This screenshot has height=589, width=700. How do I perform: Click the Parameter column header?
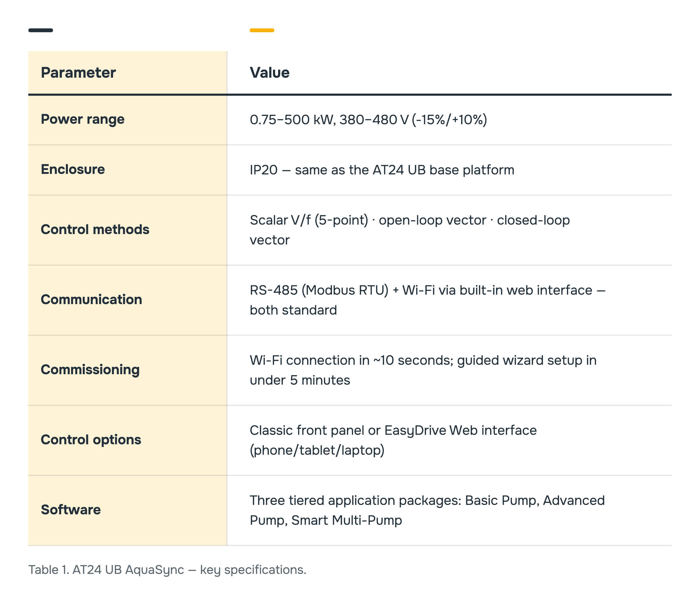[78, 72]
